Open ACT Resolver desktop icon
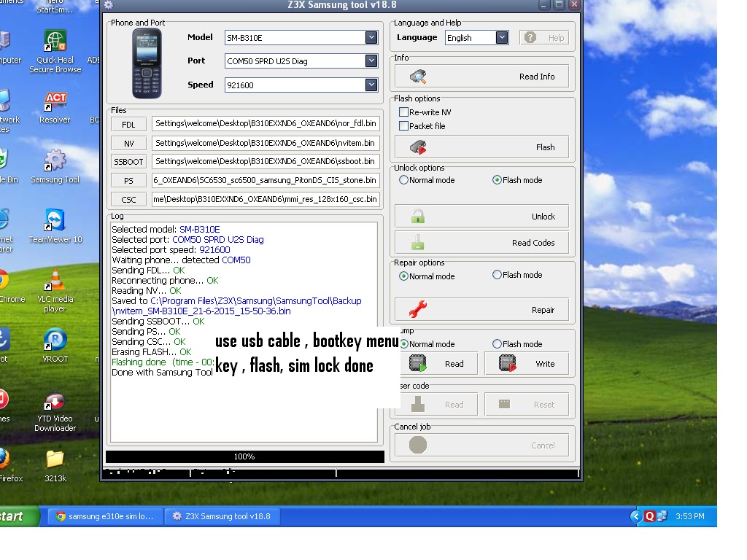Viewport: 747px width, 560px height. click(x=55, y=108)
